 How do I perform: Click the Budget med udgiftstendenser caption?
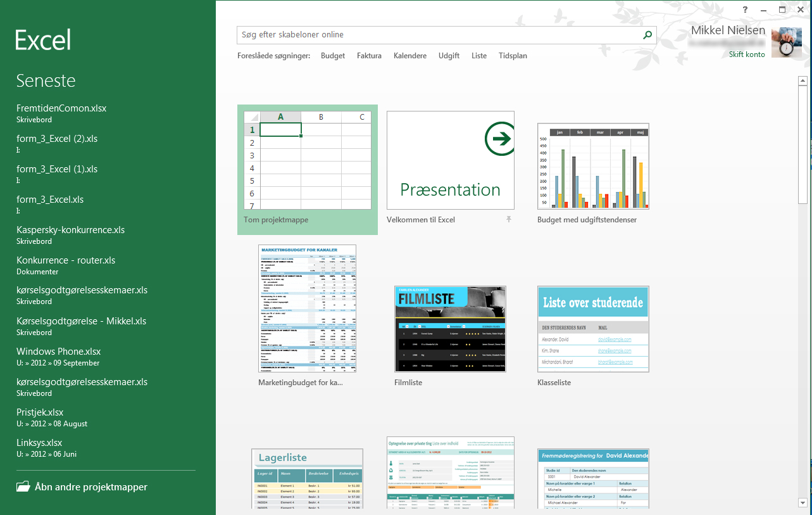point(587,220)
